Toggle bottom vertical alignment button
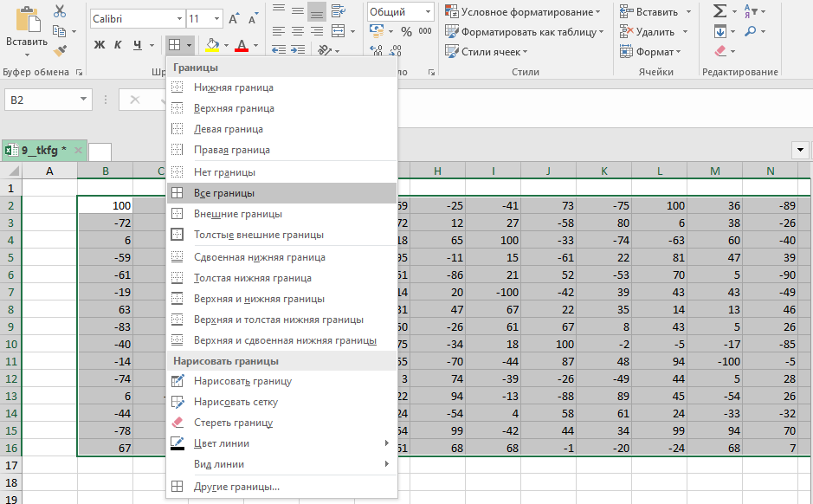This screenshot has height=504, width=813. tap(317, 11)
